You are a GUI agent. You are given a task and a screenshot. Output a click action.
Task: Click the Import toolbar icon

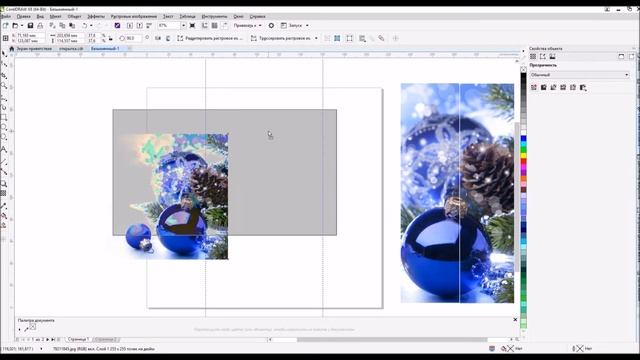coord(130,25)
